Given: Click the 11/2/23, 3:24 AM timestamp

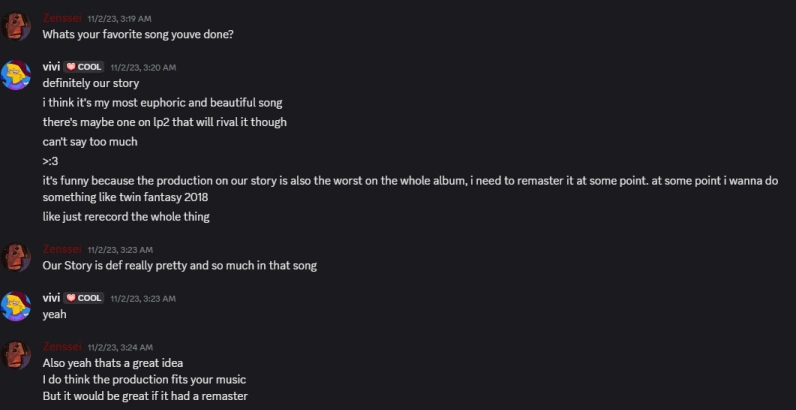Looking at the screenshot, I should point(120,348).
